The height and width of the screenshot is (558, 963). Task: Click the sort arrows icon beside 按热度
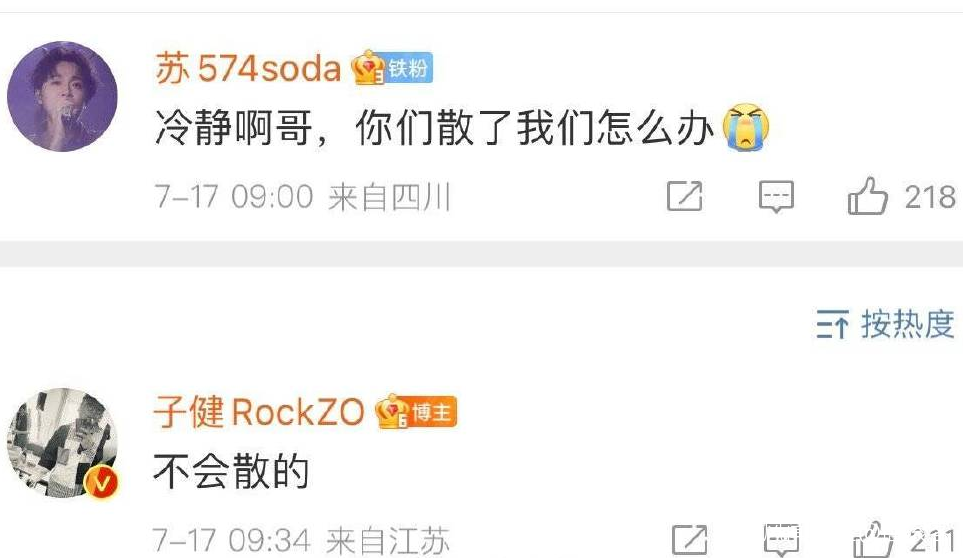(832, 324)
